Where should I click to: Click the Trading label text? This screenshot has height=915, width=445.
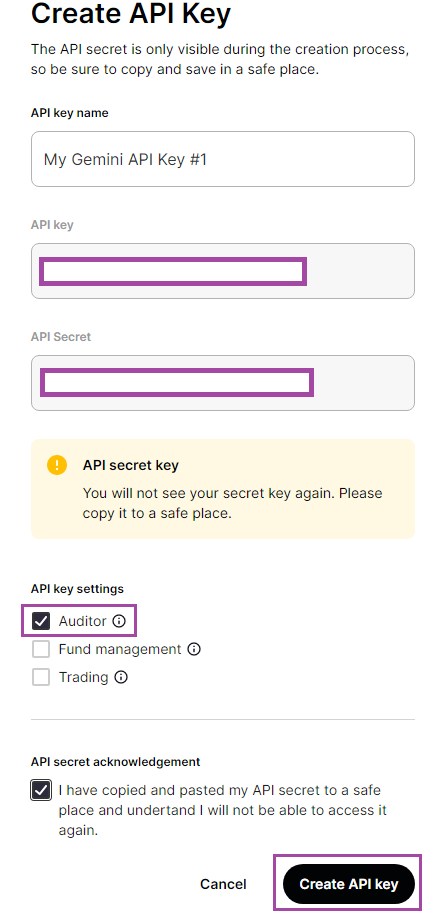pos(84,677)
